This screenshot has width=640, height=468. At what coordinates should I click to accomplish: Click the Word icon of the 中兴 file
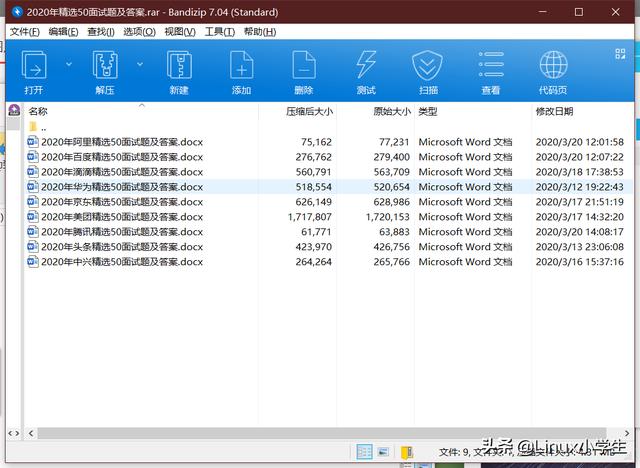pos(33,261)
